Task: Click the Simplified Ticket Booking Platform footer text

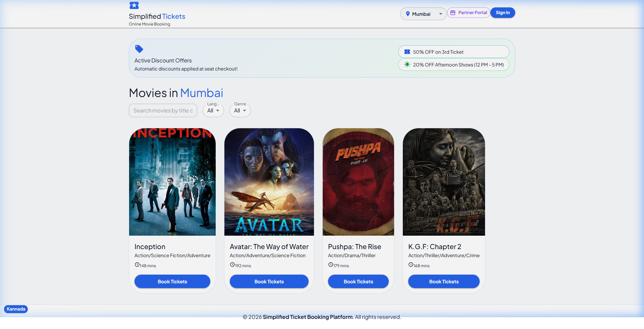Action: pos(308,317)
